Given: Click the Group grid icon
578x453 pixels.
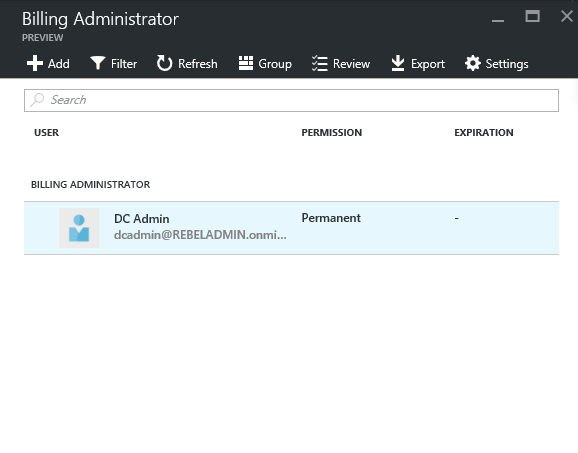Looking at the screenshot, I should coord(246,63).
